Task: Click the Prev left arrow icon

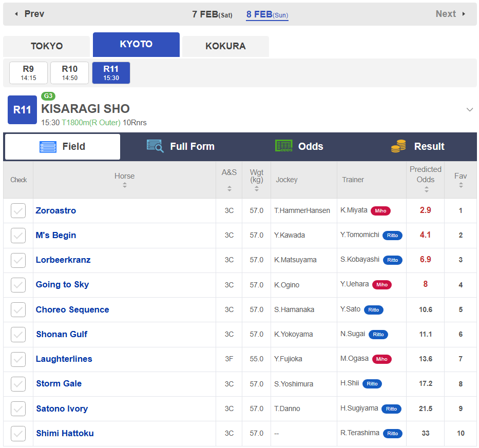Action: point(16,14)
